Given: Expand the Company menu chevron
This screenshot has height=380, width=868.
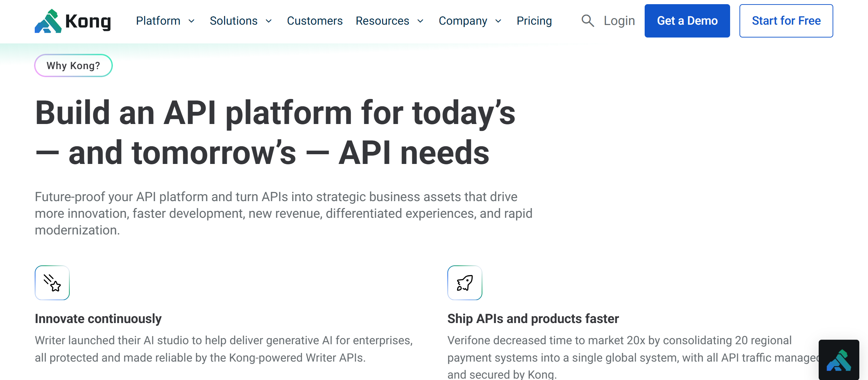Looking at the screenshot, I should [x=498, y=21].
